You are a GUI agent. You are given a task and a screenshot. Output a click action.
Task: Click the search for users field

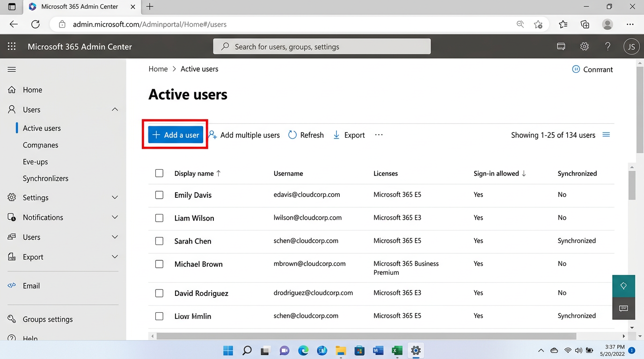point(322,46)
